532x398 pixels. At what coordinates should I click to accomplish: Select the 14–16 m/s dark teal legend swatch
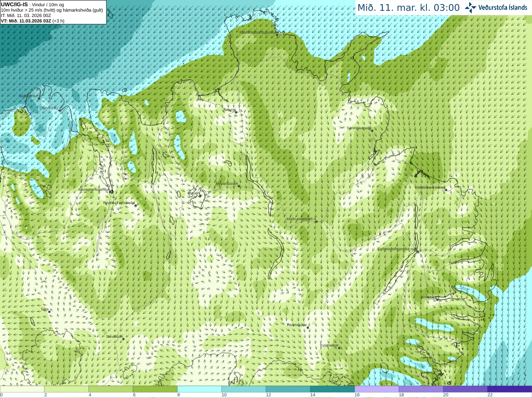pyautogui.click(x=332, y=389)
